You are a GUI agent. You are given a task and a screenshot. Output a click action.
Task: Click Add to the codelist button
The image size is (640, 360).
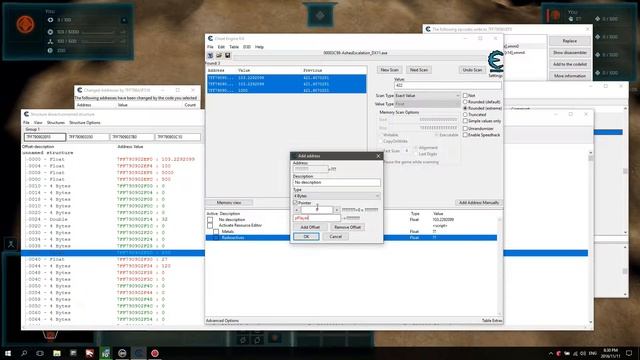click(x=569, y=64)
